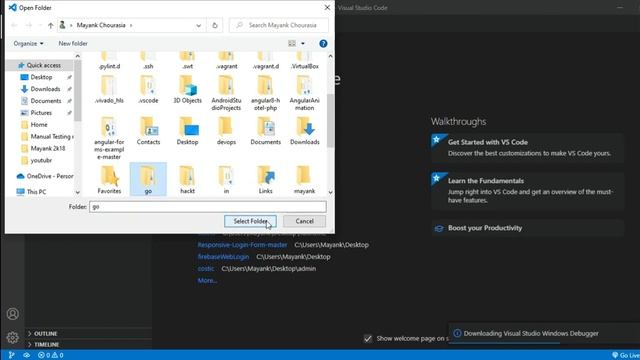
Task: Select the Downloads folder in the file grid
Action: (x=304, y=131)
